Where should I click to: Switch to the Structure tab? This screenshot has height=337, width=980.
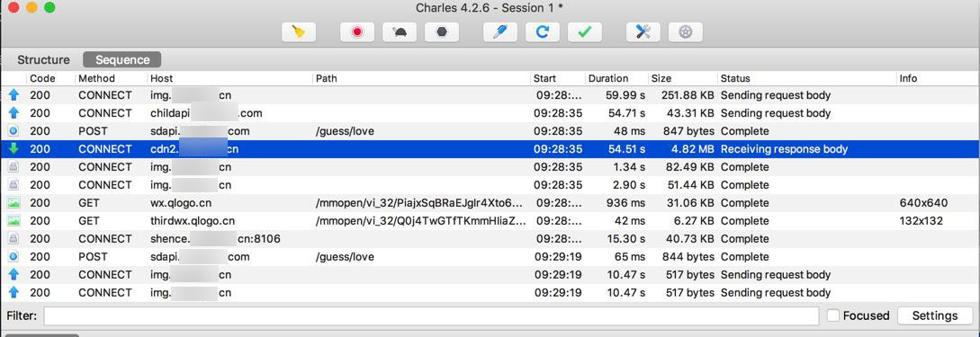43,60
